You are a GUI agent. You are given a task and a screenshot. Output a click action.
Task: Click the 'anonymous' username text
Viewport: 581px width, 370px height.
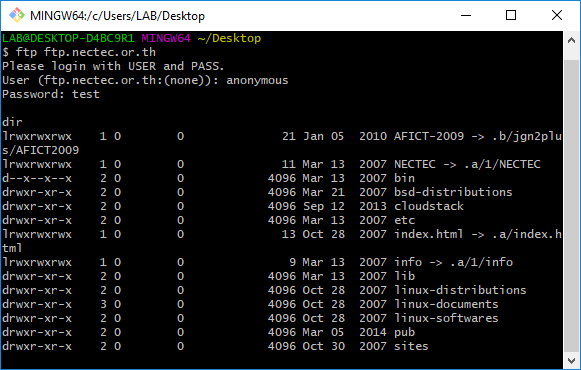[257, 80]
